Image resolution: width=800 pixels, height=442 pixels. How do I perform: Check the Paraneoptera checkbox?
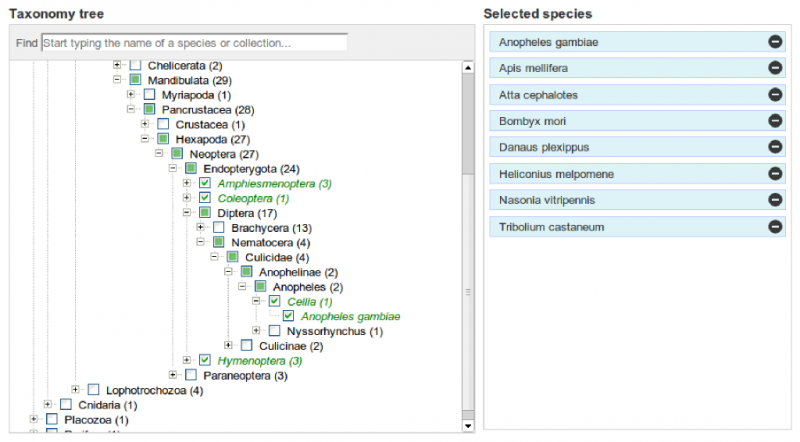[191, 375]
